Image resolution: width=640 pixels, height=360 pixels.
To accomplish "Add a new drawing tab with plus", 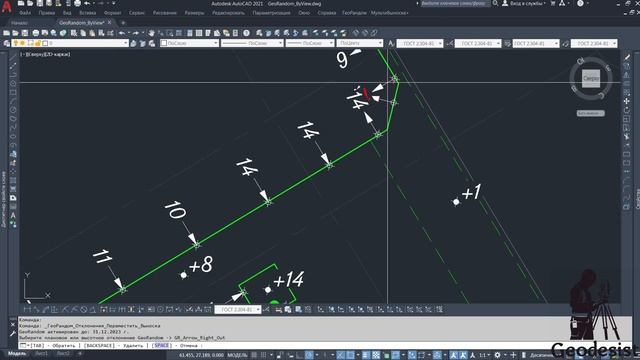I will coord(123,23).
